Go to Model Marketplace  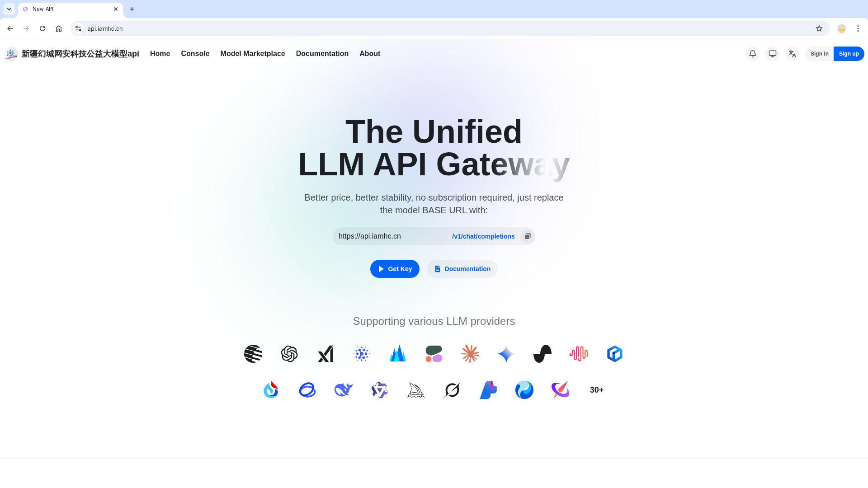tap(253, 54)
